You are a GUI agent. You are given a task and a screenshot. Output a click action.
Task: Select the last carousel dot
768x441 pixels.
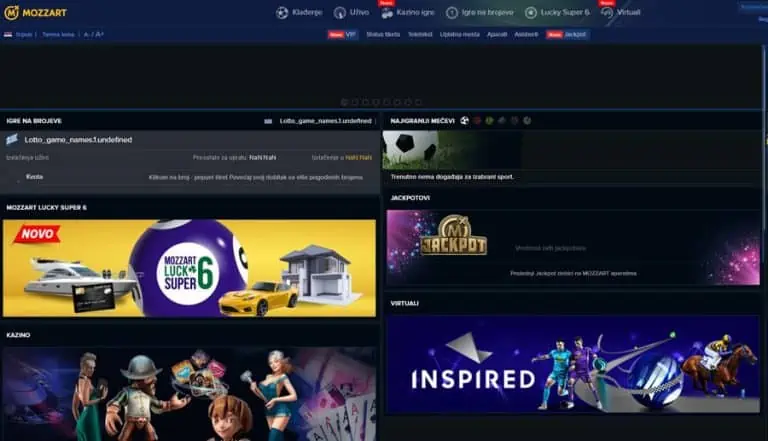coord(418,102)
